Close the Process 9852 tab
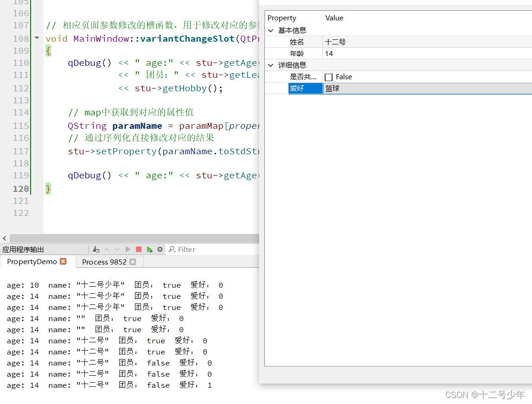 (133, 262)
